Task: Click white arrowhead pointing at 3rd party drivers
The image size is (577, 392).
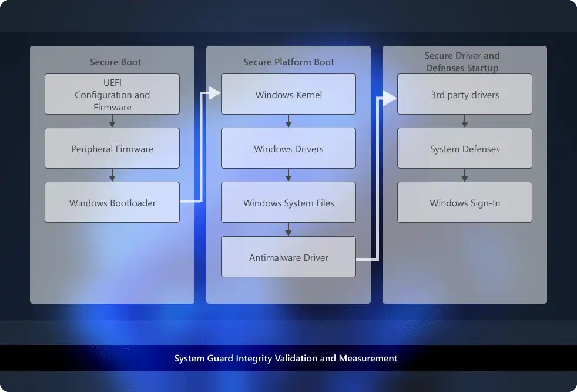Action: point(390,98)
